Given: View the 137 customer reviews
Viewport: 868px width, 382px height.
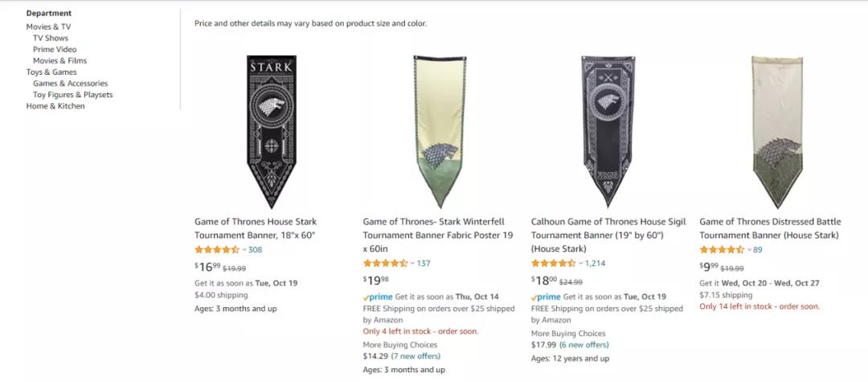Looking at the screenshot, I should coord(424,264).
